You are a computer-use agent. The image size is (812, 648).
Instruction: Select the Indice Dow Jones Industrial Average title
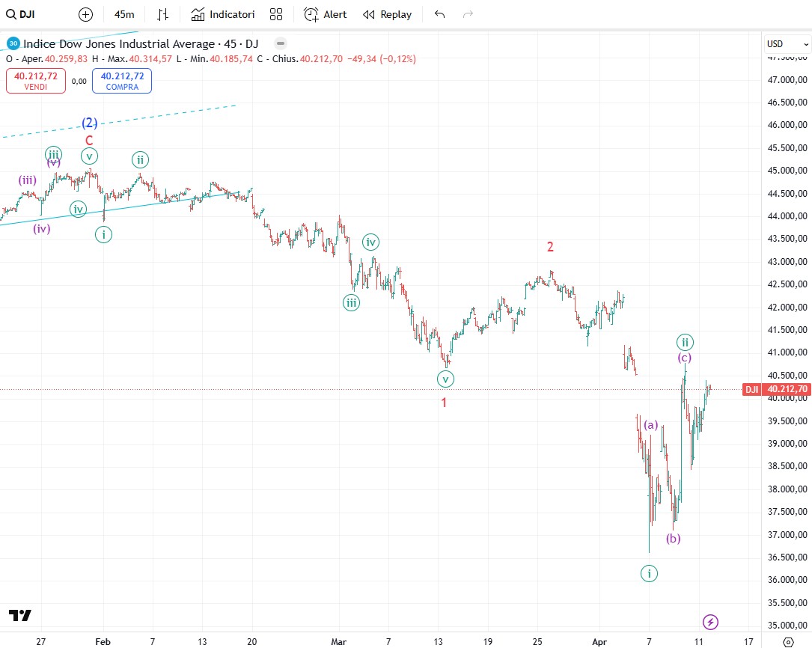pyautogui.click(x=119, y=43)
